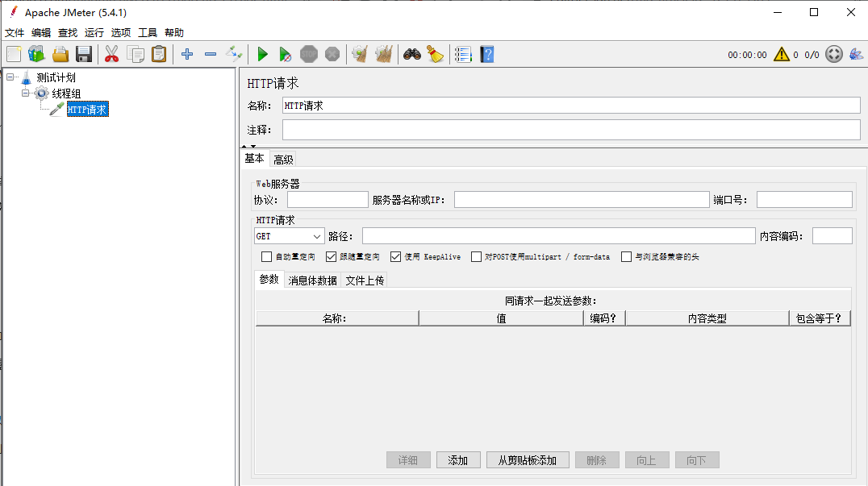Screen dimensions: 868x486
Task: Click the Shutdown test icon
Action: coord(332,54)
